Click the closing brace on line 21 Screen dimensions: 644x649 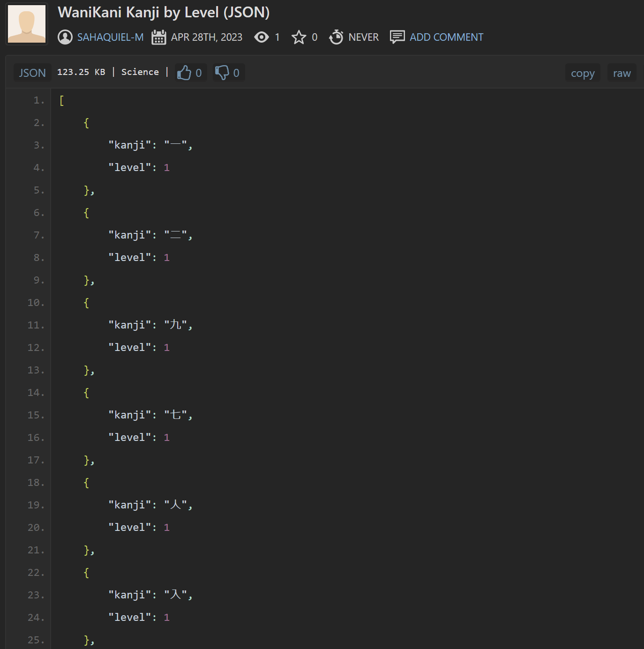pos(86,550)
